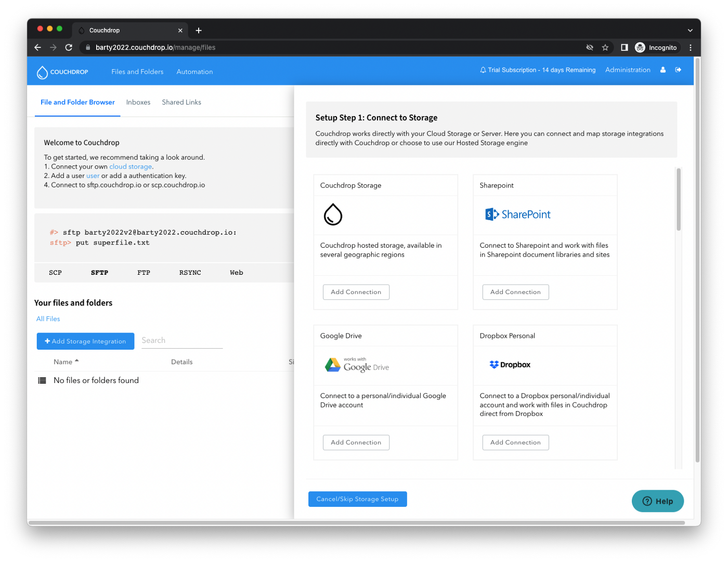This screenshot has height=562, width=728.
Task: Select the SFTP protocol tab
Action: (x=99, y=273)
